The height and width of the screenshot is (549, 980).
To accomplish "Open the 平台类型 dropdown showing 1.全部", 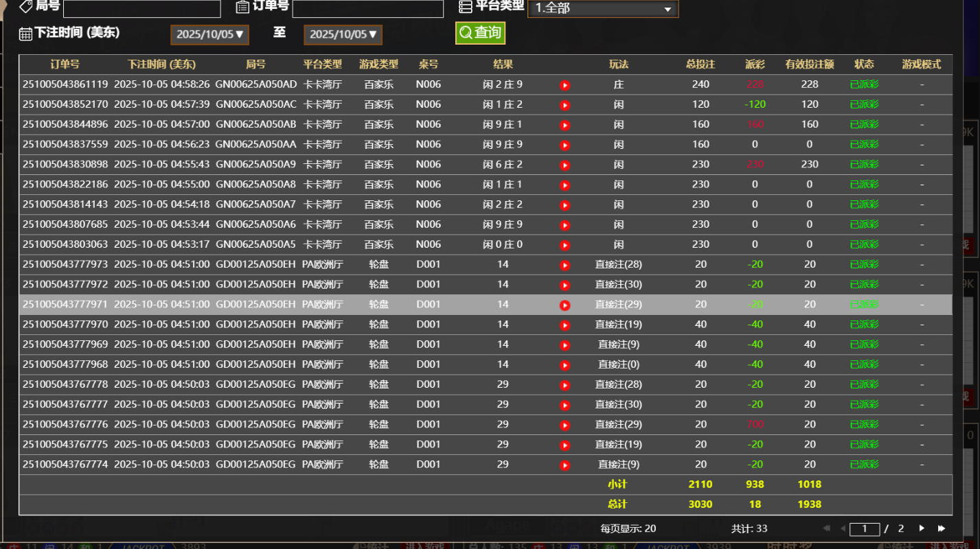I will pos(602,9).
